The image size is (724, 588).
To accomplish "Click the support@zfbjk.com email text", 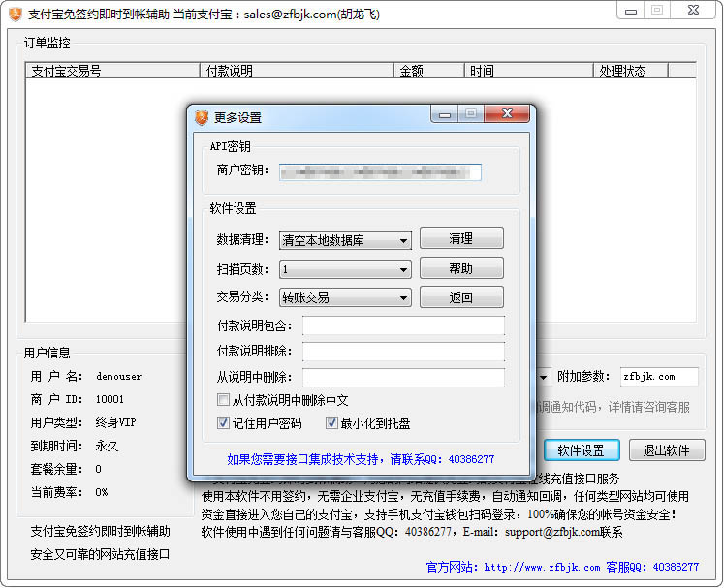I will click(552, 532).
